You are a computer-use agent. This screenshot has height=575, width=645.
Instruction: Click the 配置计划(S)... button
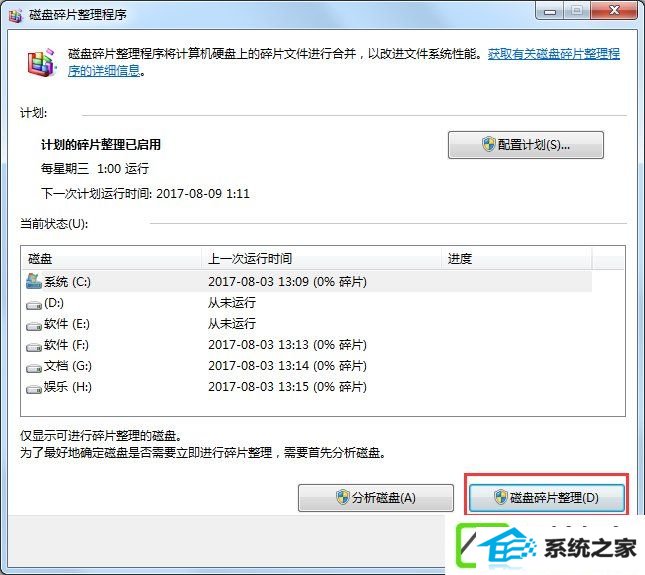coord(526,145)
